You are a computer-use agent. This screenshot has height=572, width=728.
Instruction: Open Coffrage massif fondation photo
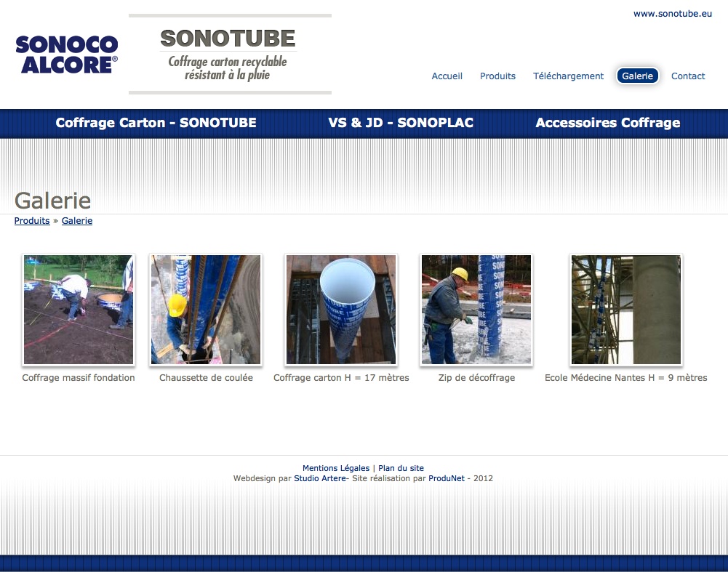[x=79, y=310]
